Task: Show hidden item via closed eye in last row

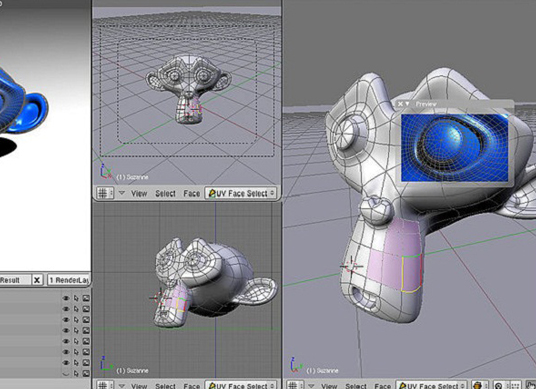Action: (x=66, y=373)
